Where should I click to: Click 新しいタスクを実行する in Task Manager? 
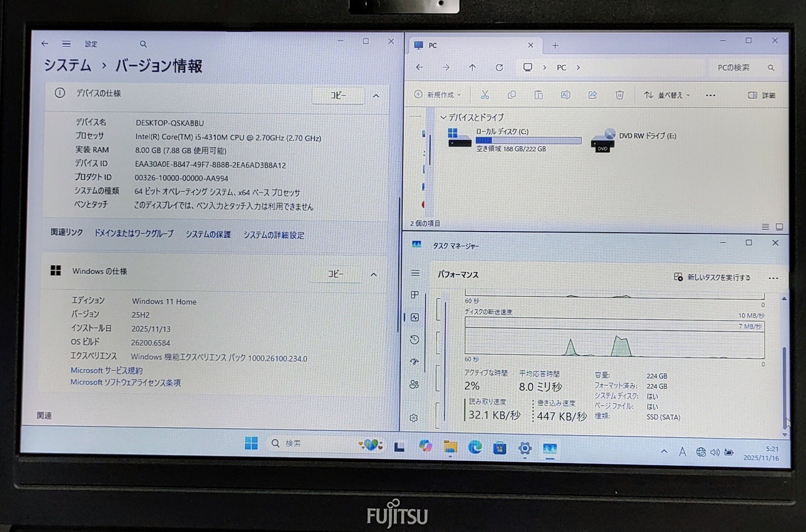712,277
